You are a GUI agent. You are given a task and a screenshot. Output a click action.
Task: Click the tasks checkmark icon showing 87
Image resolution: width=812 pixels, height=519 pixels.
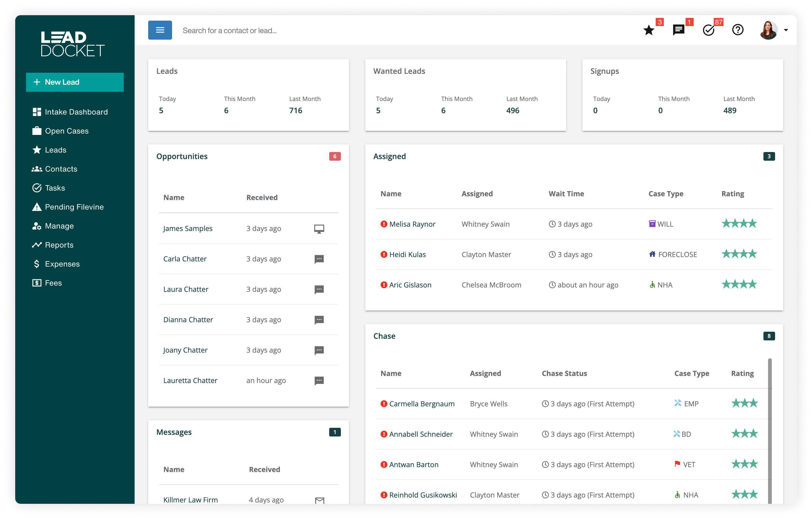coord(708,30)
